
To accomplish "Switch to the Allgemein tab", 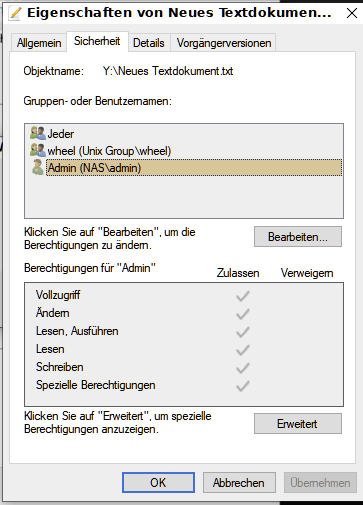I will pyautogui.click(x=39, y=43).
